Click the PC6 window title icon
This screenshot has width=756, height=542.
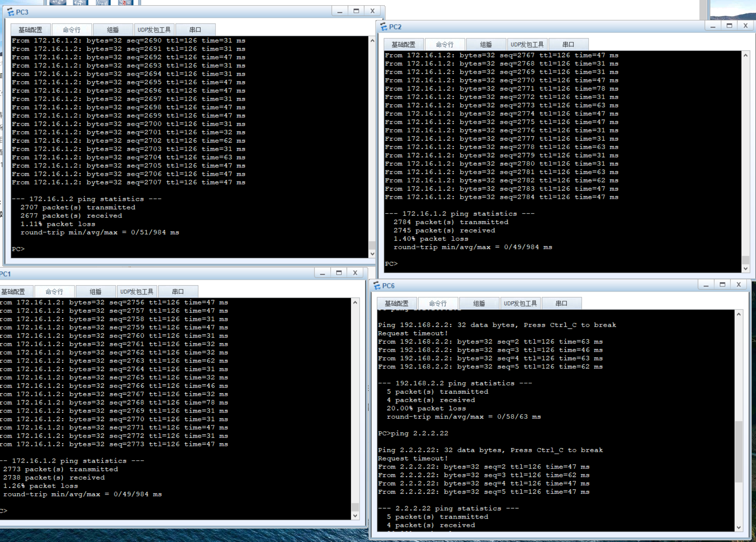click(x=377, y=286)
